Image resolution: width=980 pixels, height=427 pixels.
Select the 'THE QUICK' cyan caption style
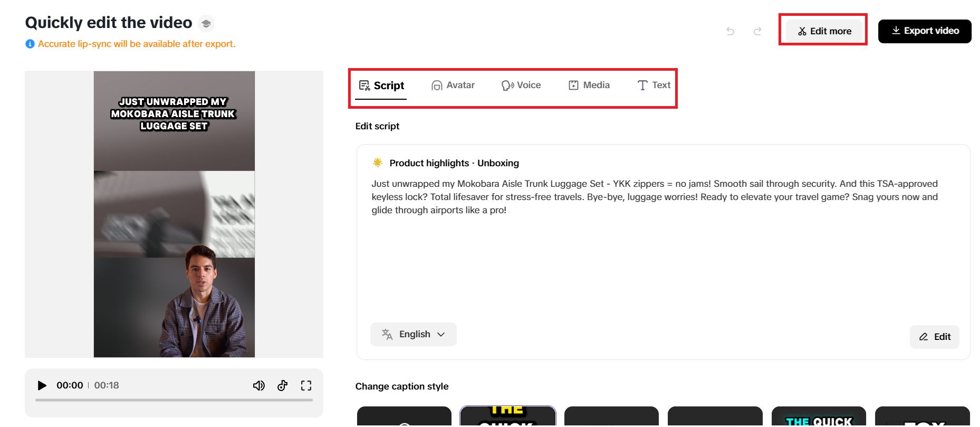(x=819, y=417)
